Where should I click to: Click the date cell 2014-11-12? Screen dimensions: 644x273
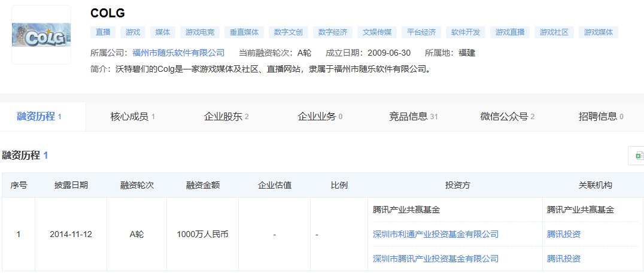71,235
